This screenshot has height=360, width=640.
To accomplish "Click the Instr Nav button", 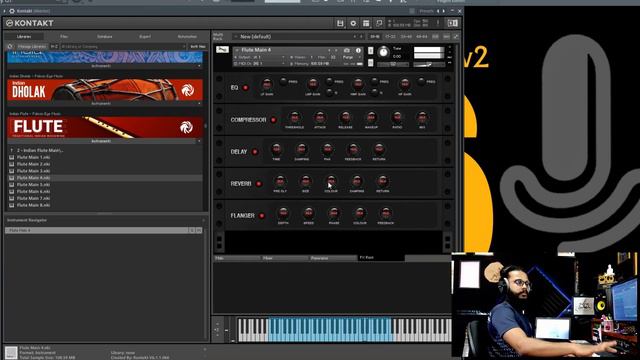I will point(198,47).
